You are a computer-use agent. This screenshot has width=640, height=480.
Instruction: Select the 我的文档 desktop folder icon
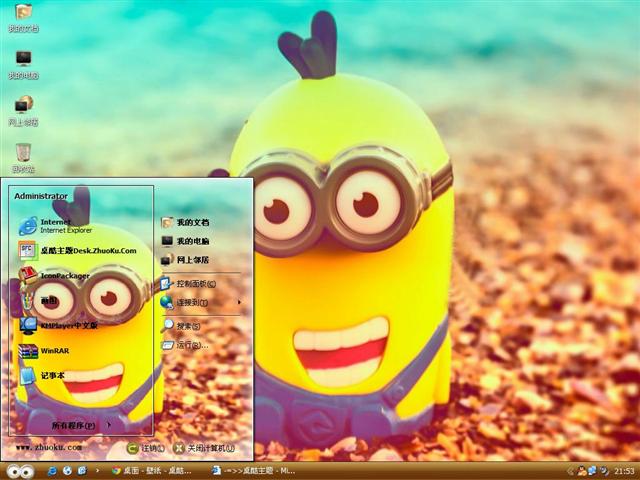pos(23,17)
